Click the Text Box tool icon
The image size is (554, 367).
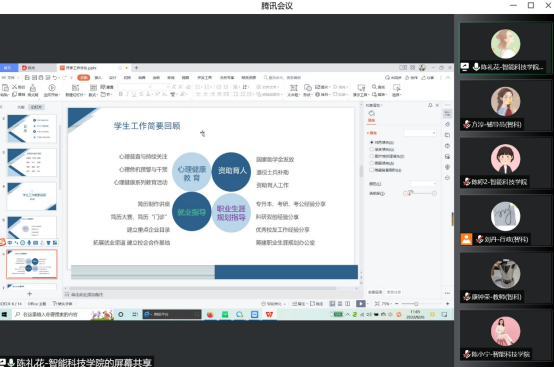[293, 88]
